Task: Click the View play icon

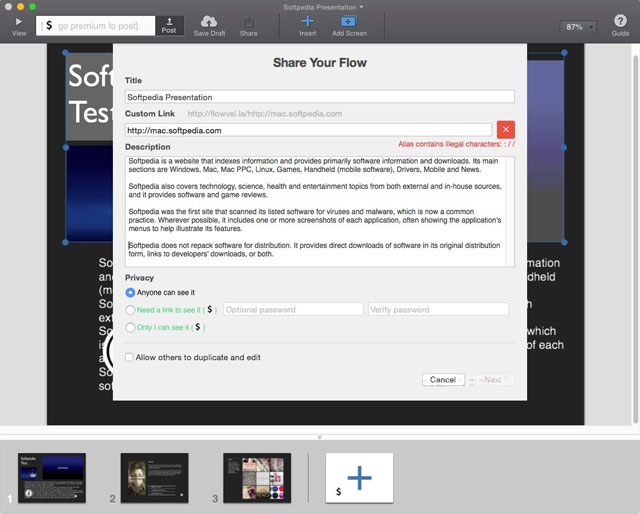Action: point(19,21)
